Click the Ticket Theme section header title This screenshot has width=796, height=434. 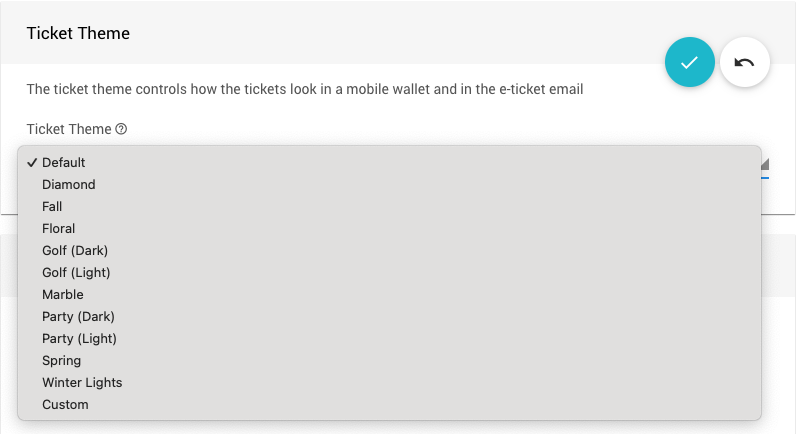pos(78,33)
